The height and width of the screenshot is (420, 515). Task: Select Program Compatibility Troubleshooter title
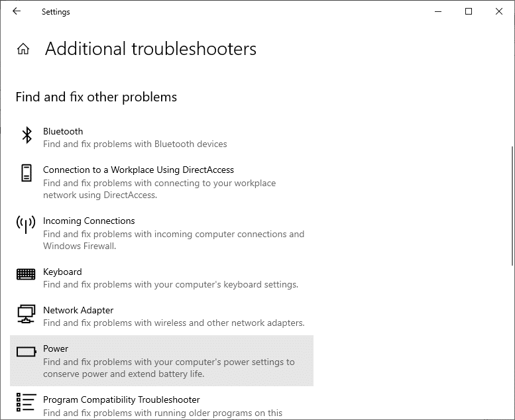click(121, 399)
